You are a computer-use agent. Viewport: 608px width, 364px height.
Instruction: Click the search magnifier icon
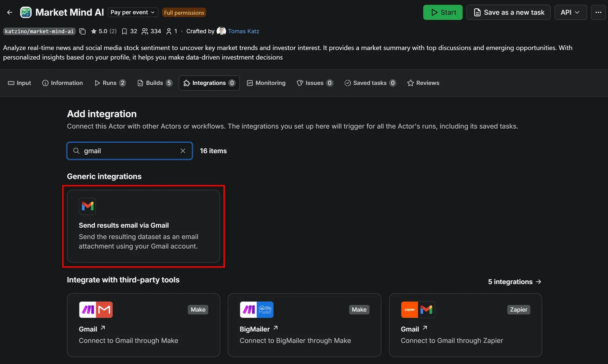click(76, 151)
